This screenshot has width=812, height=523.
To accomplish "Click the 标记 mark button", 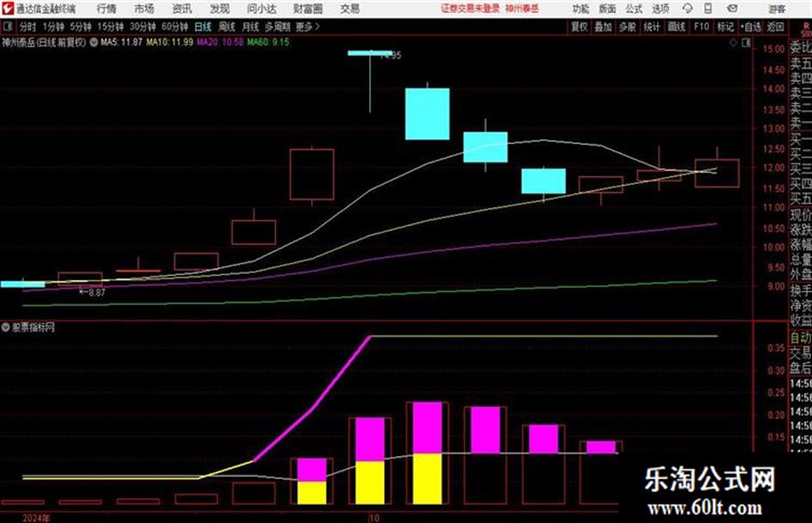I will tap(725, 27).
